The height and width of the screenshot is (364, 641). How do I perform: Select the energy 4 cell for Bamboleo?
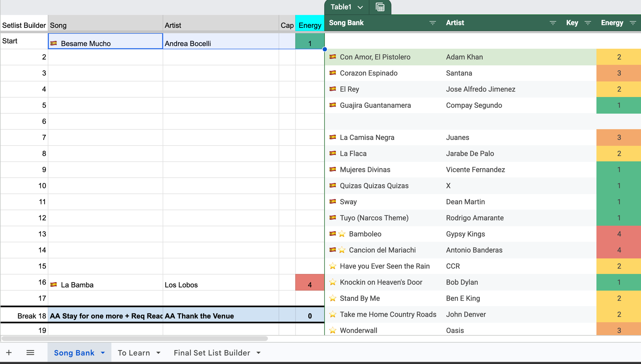[619, 234]
